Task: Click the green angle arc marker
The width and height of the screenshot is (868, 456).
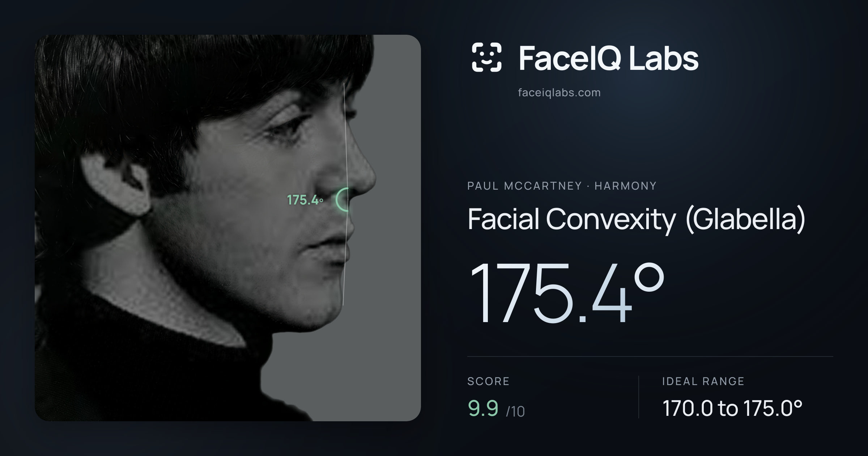Action: point(342,199)
